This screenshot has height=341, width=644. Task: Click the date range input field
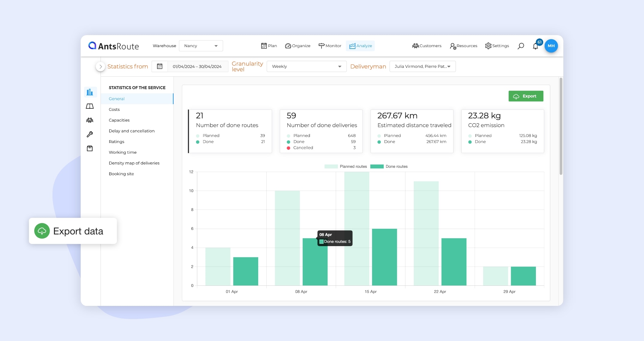click(x=197, y=66)
